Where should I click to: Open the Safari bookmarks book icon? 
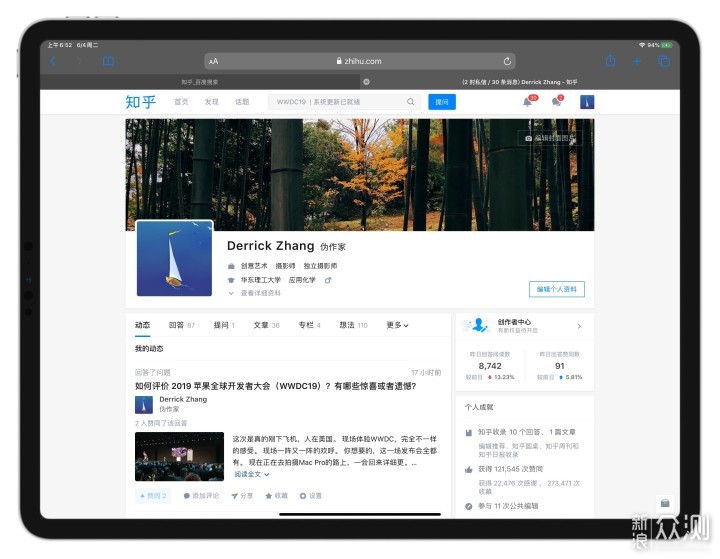tap(108, 61)
